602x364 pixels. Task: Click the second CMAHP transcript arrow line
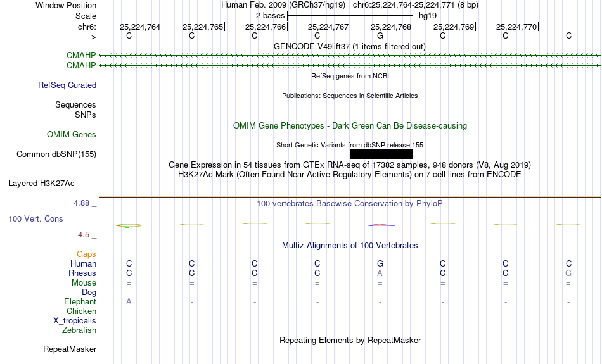pos(350,66)
